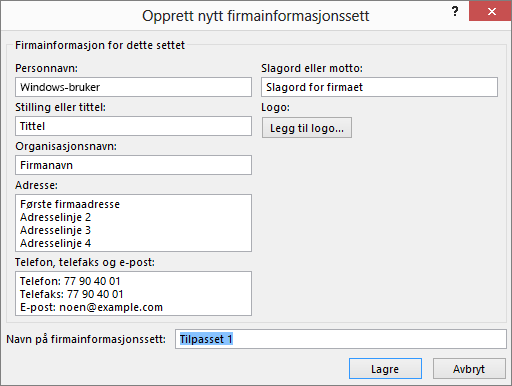Click the 'Firmainformasjon for dette settet' group title
This screenshot has height=386, width=512.
pyautogui.click(x=100, y=45)
